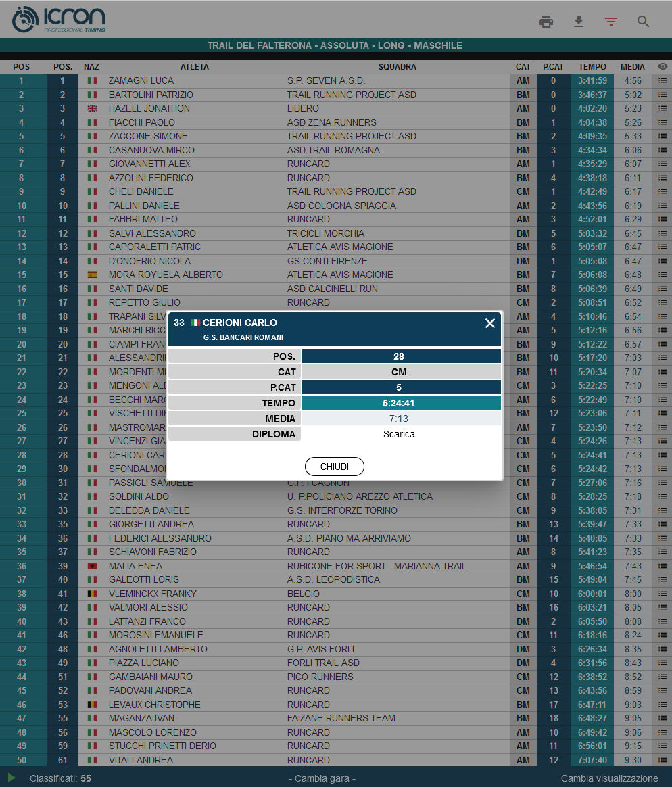The height and width of the screenshot is (787, 672).
Task: Close the Cerioni Carlo popup with X
Action: click(x=490, y=323)
